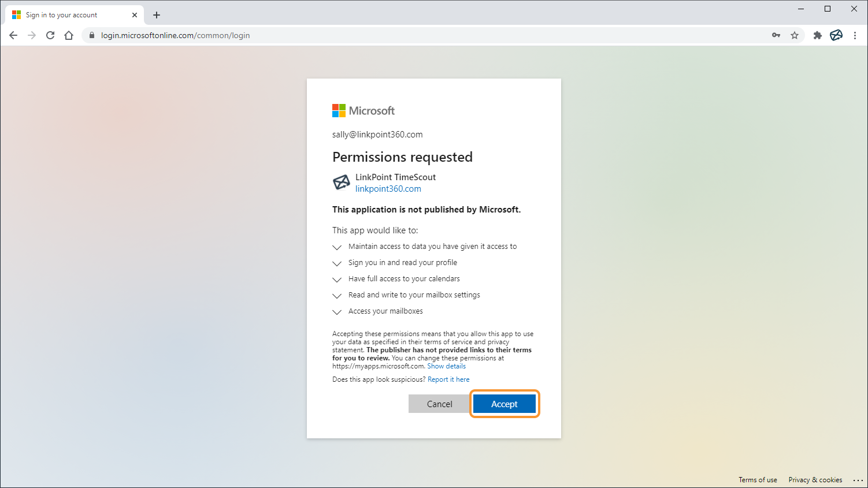Open 'Privacy & cookies' footer link
The image size is (868, 488).
(x=815, y=480)
